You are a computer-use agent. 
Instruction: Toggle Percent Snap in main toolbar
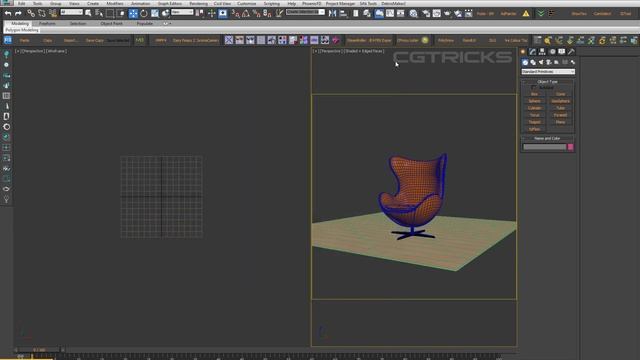click(256, 13)
